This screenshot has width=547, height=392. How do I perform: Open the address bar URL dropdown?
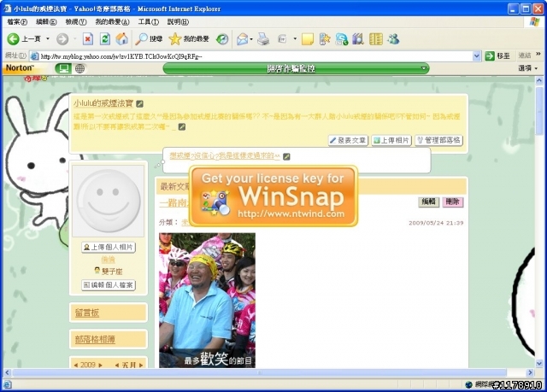pos(477,56)
